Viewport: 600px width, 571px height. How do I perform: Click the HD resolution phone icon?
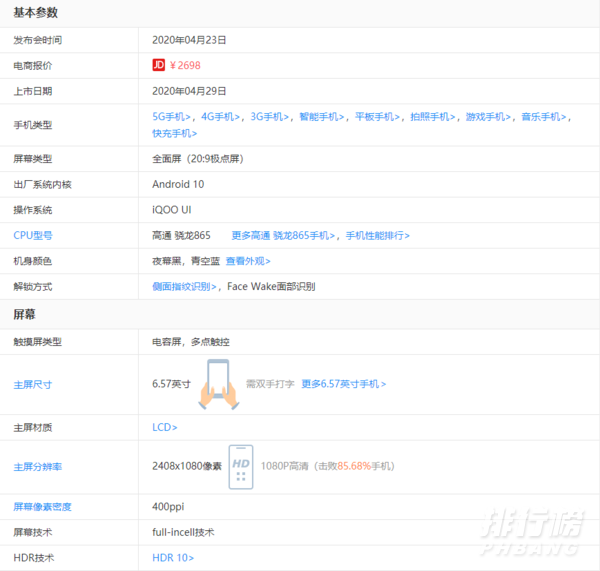tap(241, 467)
